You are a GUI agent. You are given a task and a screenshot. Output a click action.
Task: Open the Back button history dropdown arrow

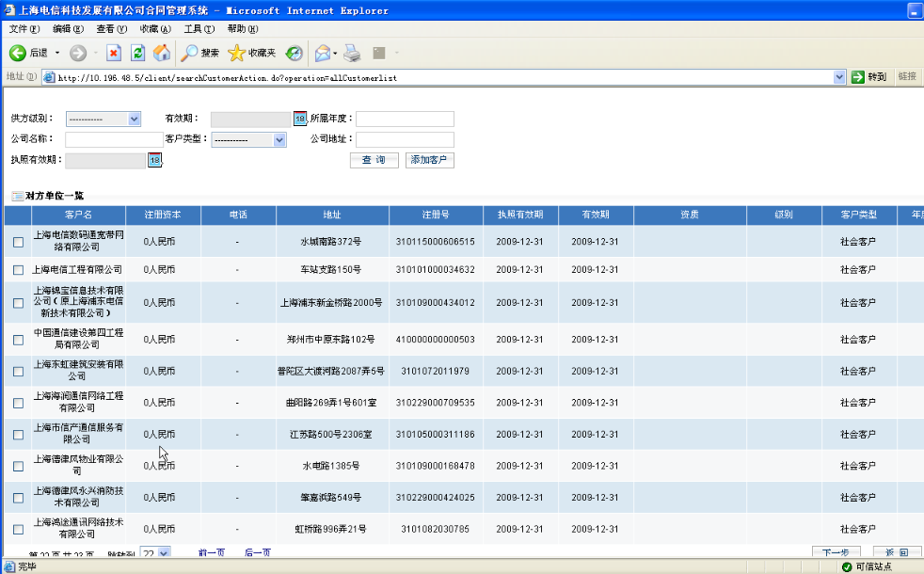(x=57, y=53)
